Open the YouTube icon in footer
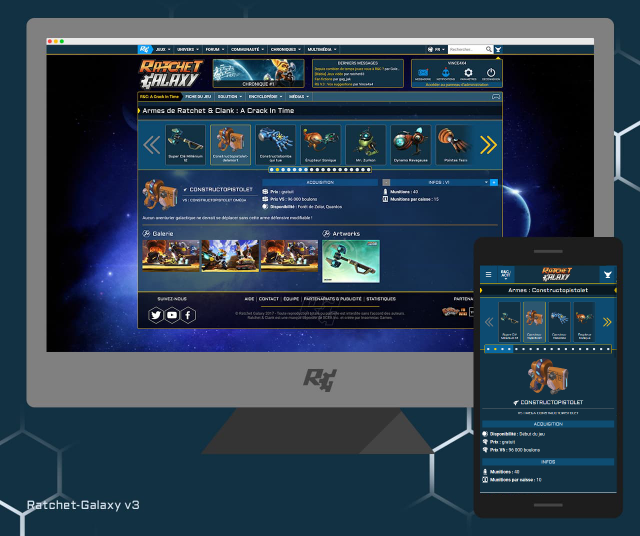Image resolution: width=640 pixels, height=536 pixels. [x=172, y=315]
